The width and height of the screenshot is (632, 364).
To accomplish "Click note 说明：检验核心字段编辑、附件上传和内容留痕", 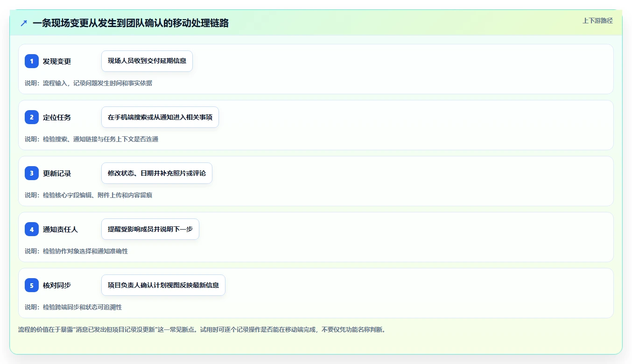I will point(88,195).
